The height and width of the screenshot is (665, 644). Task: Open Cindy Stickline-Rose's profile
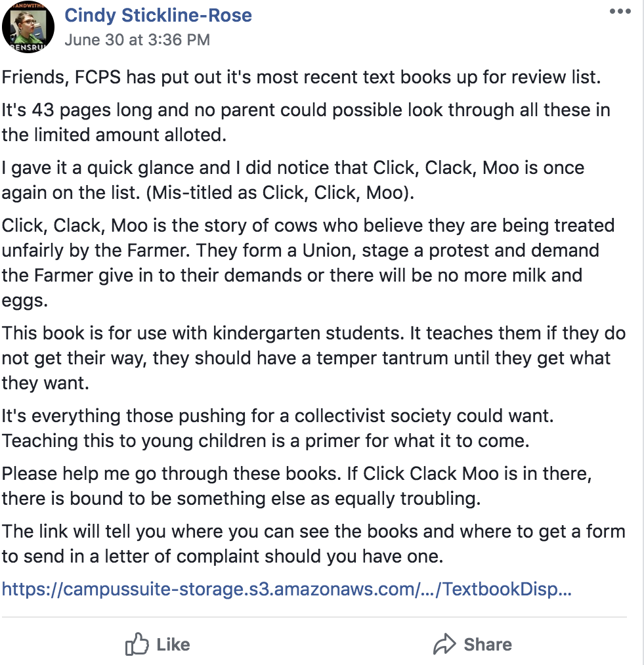coord(158,15)
